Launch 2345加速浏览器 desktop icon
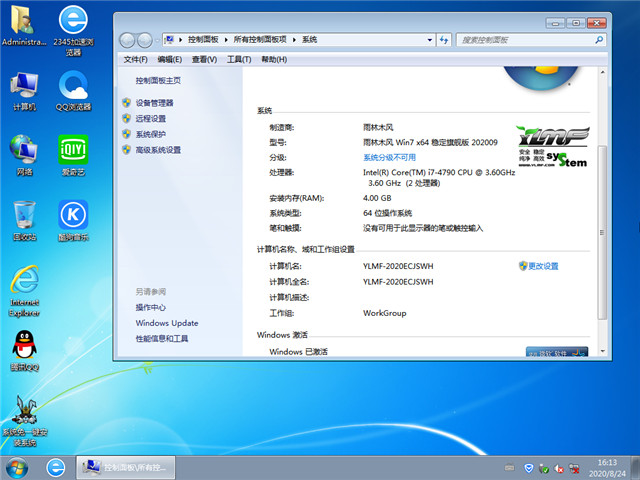This screenshot has height=480, width=640. (73, 31)
